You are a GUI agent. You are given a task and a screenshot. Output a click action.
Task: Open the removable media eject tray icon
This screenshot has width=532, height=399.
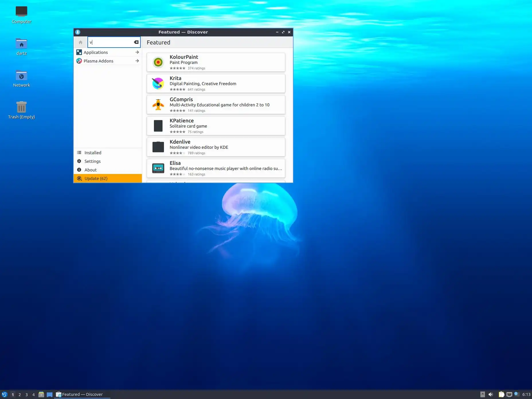483,394
